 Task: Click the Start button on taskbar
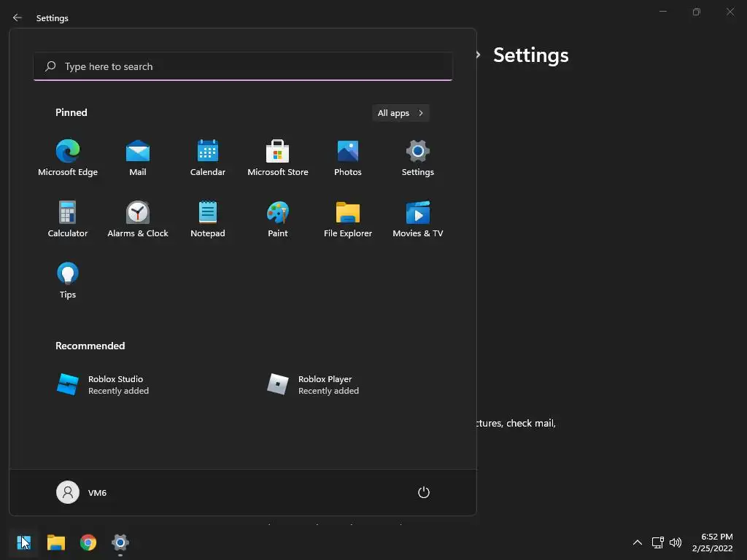pyautogui.click(x=23, y=542)
